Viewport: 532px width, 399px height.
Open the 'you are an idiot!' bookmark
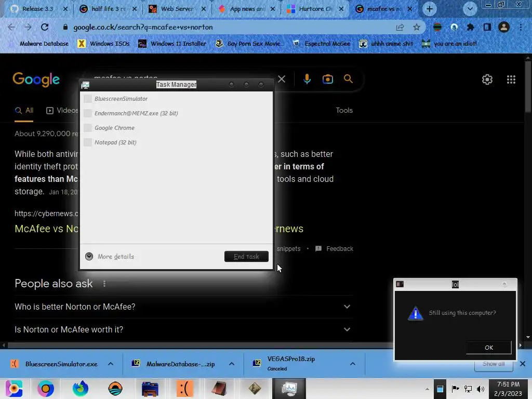[x=449, y=44]
